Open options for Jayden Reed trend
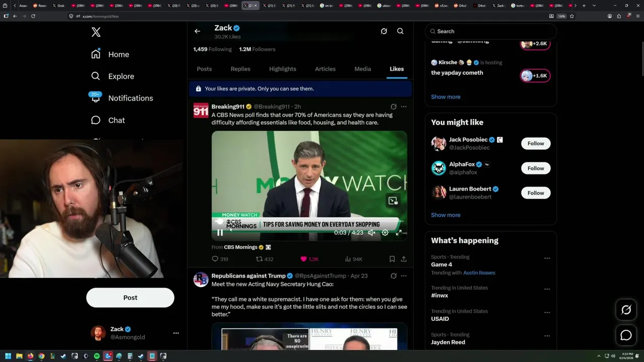644x362 pixels. pos(547,336)
